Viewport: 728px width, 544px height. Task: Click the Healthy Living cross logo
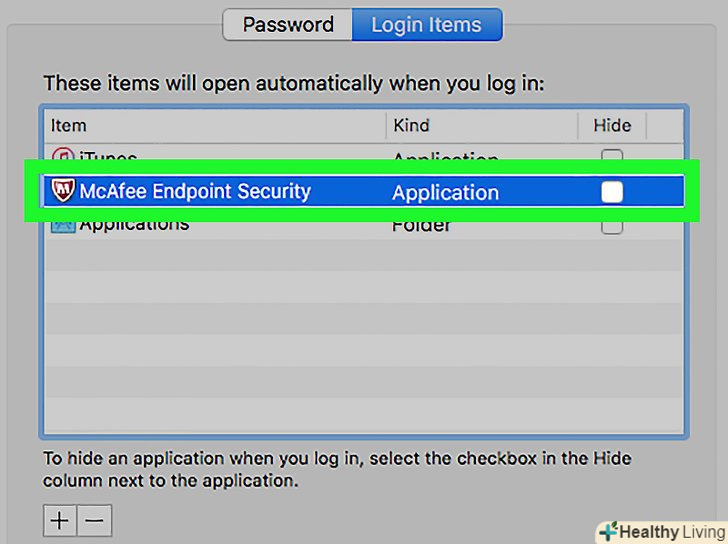(x=607, y=531)
